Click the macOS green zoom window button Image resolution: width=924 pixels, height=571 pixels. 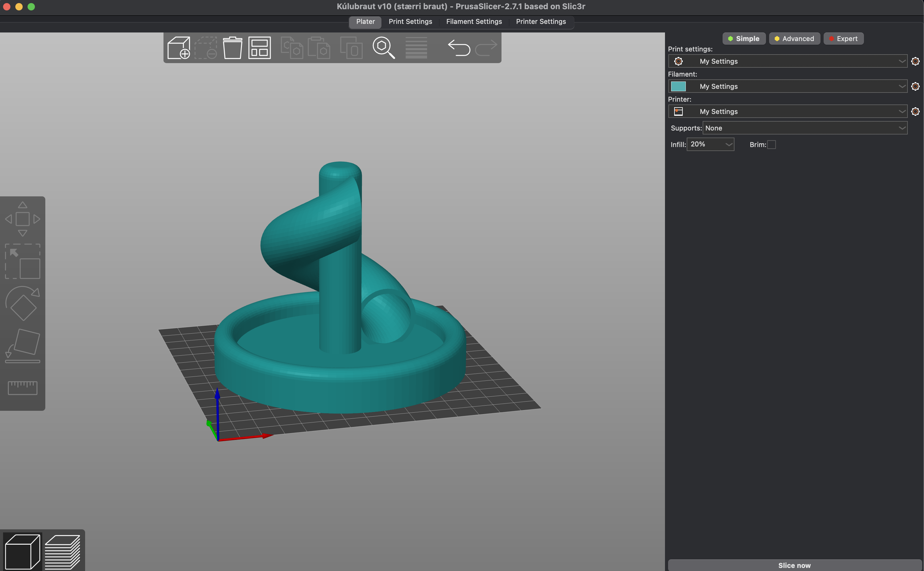click(31, 6)
